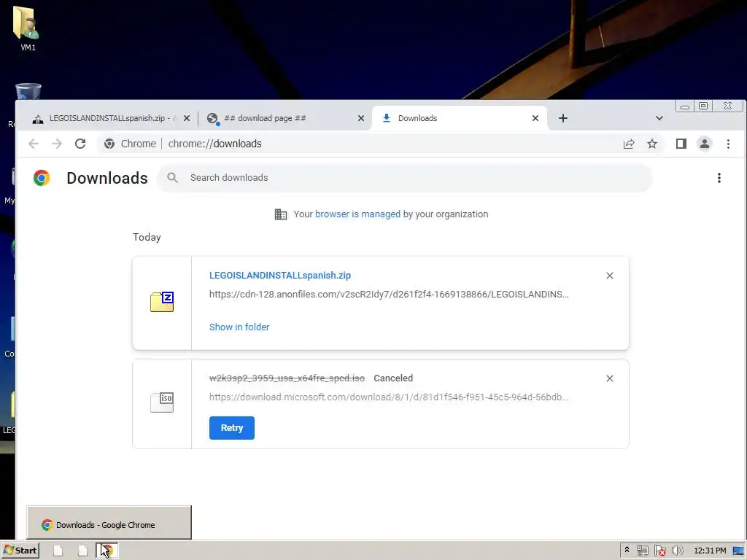
Task: Click the search magnifier icon
Action: (172, 178)
